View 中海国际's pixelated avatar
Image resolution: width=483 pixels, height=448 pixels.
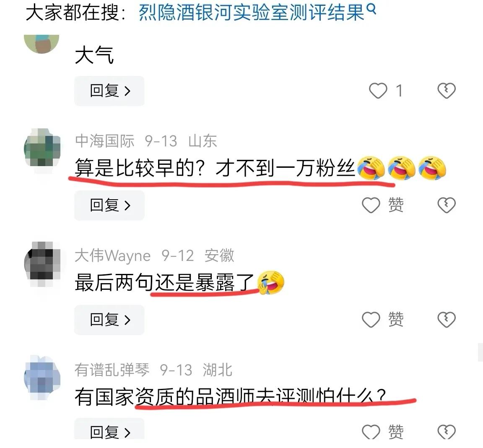42,148
